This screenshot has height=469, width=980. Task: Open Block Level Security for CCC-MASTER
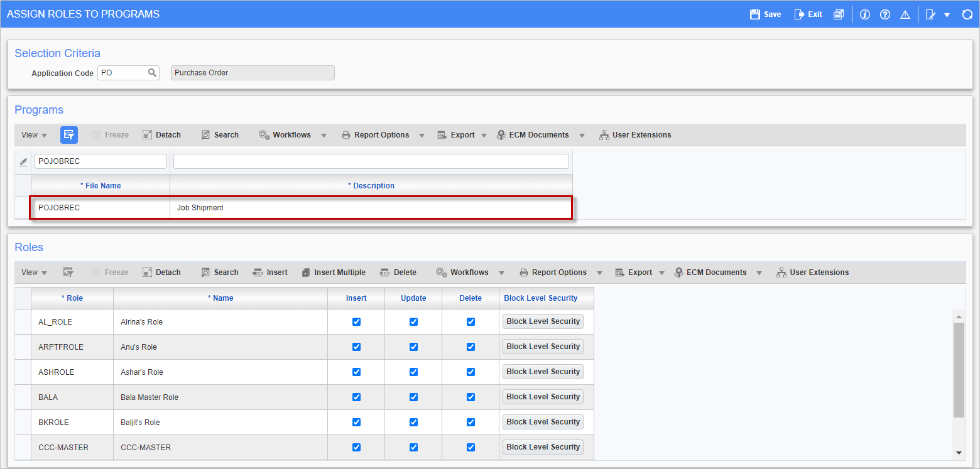[543, 447]
